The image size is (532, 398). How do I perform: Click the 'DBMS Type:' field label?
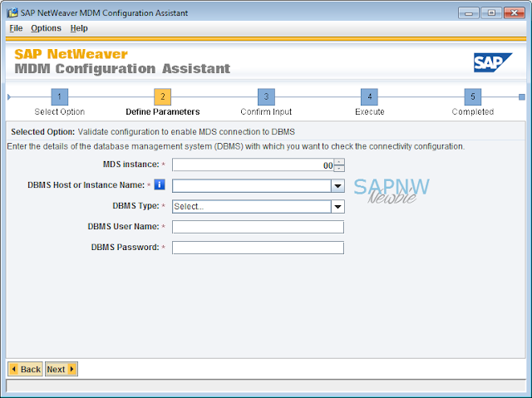click(x=135, y=206)
